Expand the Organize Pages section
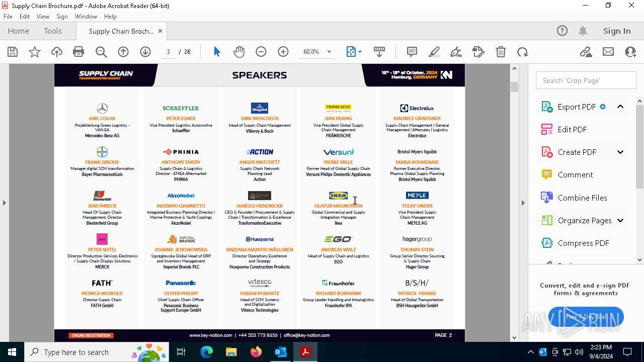The image size is (644, 362). point(620,220)
